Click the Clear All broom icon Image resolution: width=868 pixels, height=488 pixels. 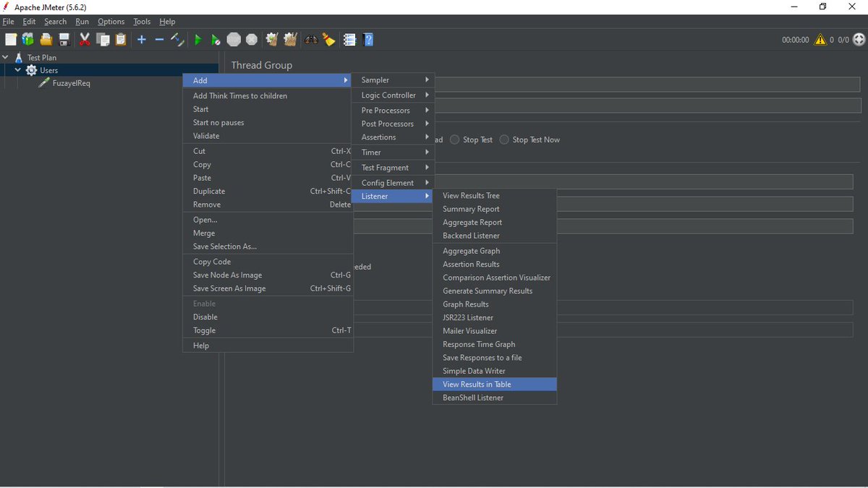coord(329,39)
